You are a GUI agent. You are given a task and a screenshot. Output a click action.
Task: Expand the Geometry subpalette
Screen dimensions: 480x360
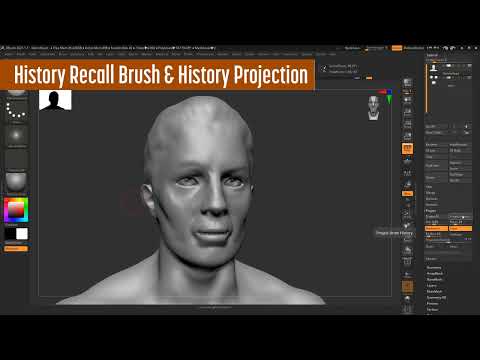(x=434, y=268)
